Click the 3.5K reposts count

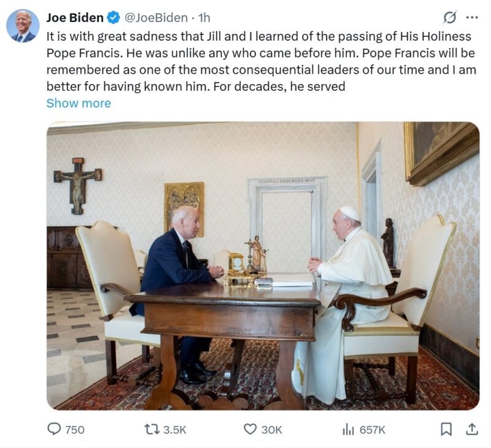point(175,430)
